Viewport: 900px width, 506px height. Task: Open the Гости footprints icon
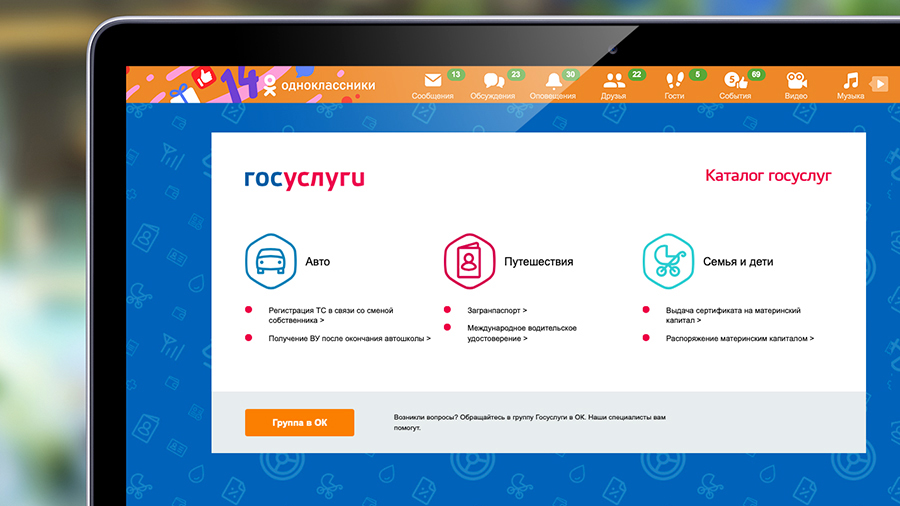(674, 80)
